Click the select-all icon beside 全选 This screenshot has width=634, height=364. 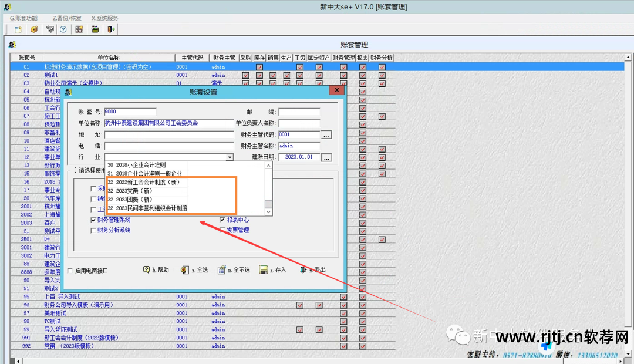(184, 269)
